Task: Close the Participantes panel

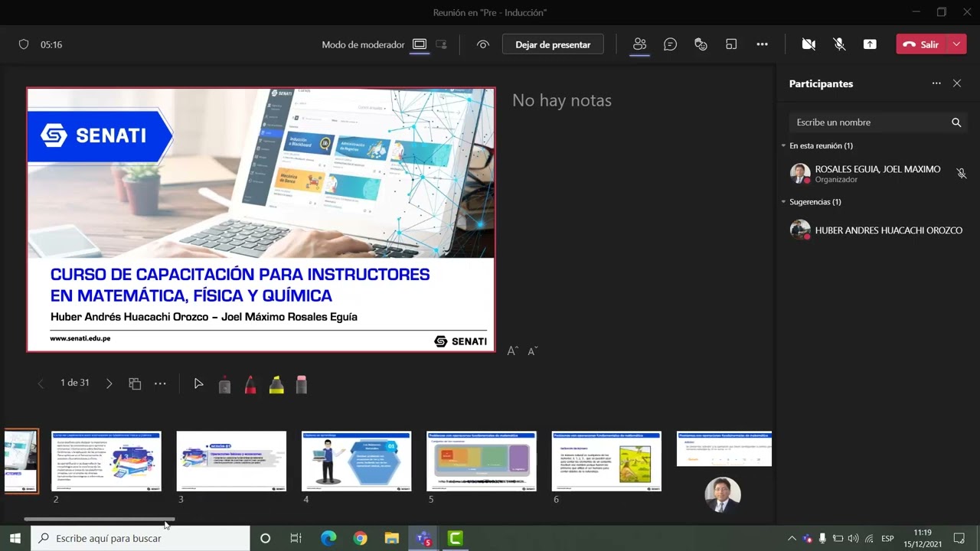Action: click(x=957, y=83)
